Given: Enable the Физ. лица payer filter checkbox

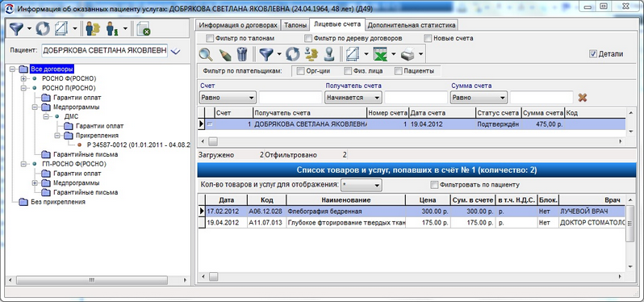Looking at the screenshot, I should [349, 71].
